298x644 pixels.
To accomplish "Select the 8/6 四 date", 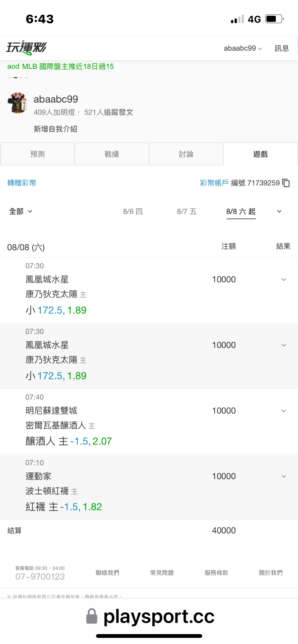I will 133,211.
